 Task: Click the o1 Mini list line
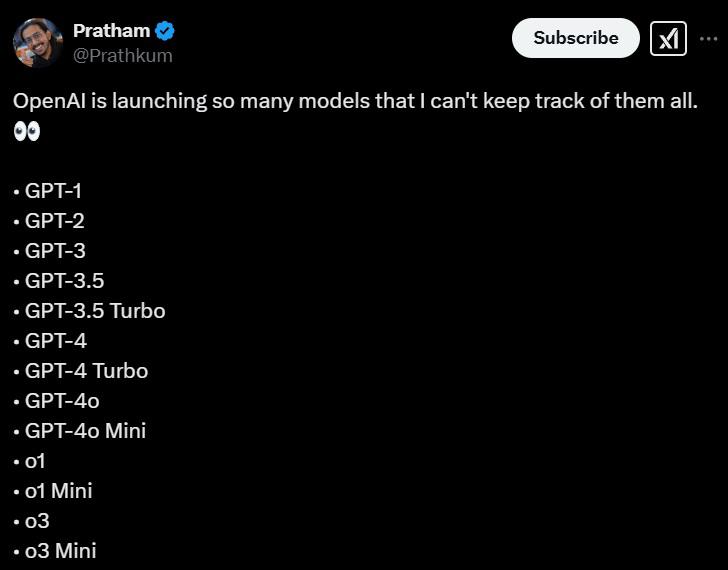54,490
